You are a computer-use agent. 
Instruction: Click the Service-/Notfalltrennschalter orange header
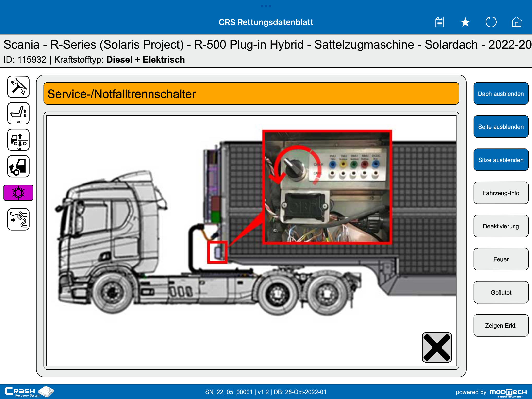pos(251,94)
